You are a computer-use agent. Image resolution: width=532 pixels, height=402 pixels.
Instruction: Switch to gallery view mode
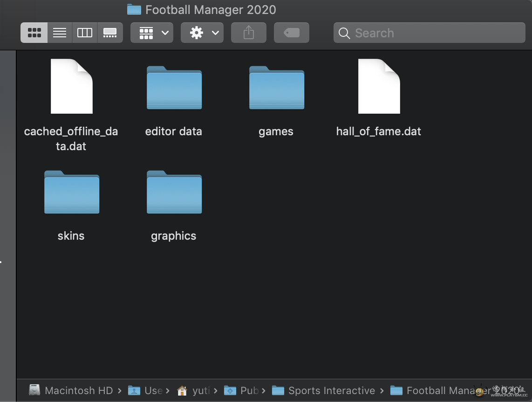[x=110, y=33]
